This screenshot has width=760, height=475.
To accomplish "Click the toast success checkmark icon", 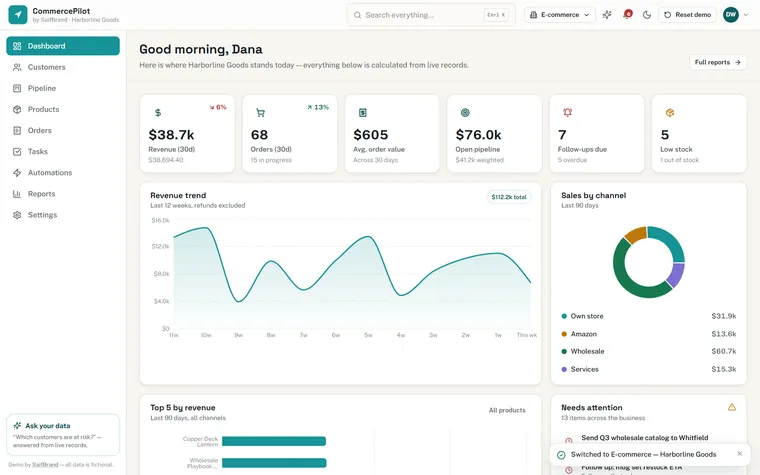I will (561, 455).
